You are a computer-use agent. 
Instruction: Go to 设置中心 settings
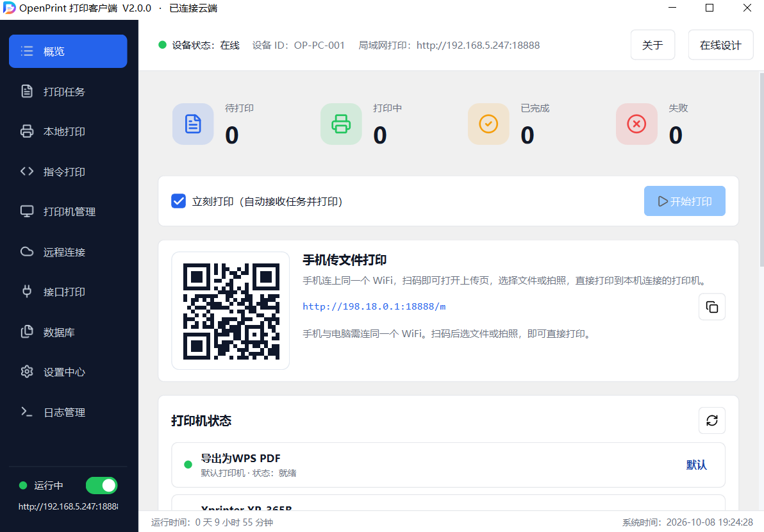point(68,372)
